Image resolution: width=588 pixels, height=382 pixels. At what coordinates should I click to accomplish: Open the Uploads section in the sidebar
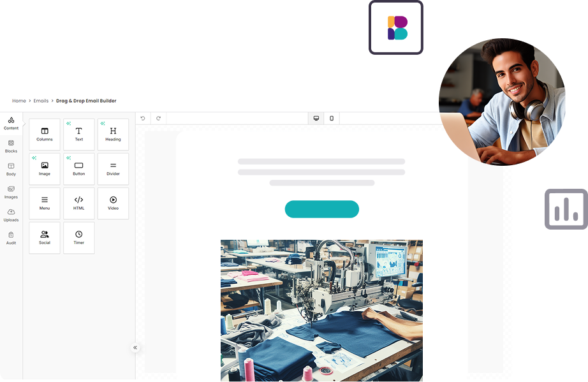click(11, 215)
